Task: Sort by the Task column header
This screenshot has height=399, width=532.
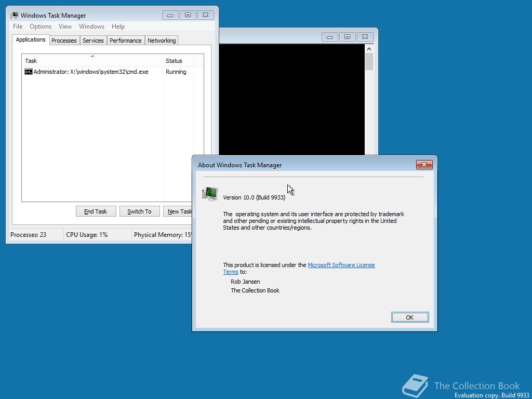Action: tap(92, 61)
